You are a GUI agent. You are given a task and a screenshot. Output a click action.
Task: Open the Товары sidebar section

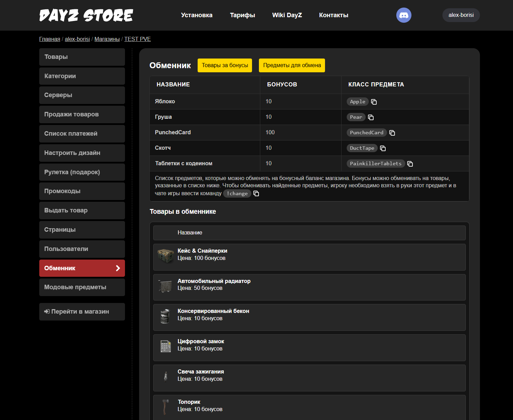coord(82,57)
